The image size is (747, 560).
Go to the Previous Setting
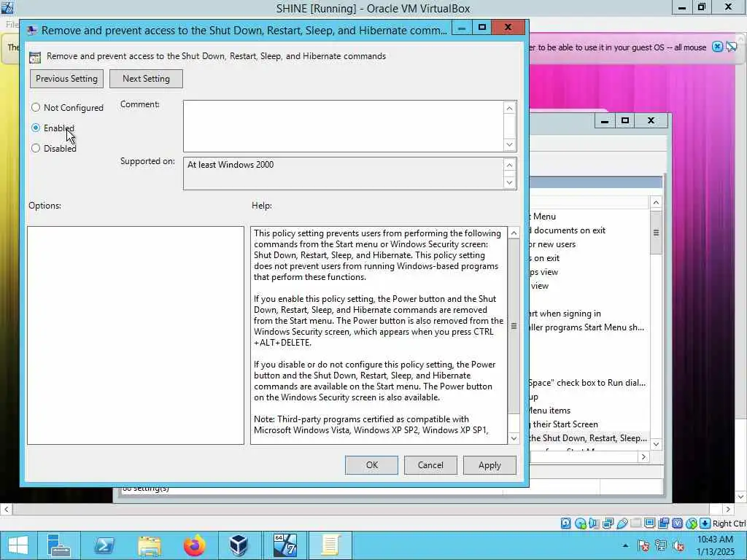tap(66, 79)
